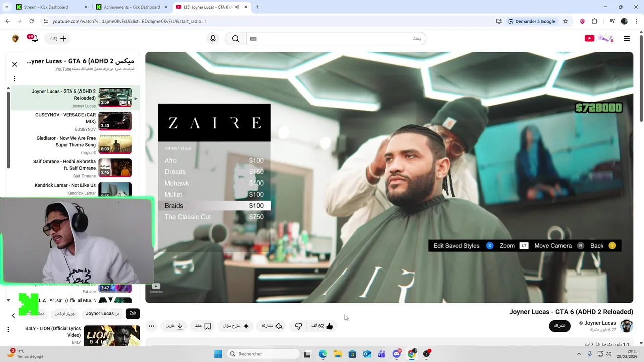Viewport: 644px width, 362px height.
Task: Open Chrome profile avatar
Action: pos(624,21)
